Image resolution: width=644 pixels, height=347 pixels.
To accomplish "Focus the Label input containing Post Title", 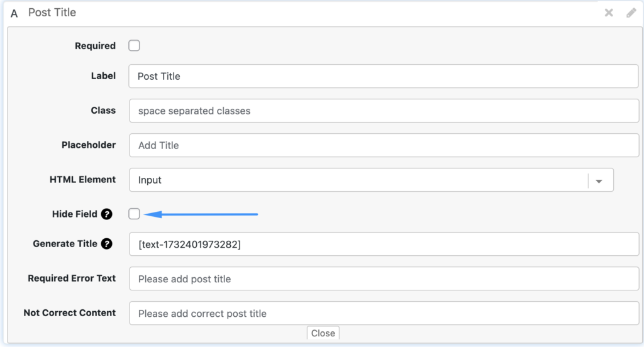I will [384, 76].
